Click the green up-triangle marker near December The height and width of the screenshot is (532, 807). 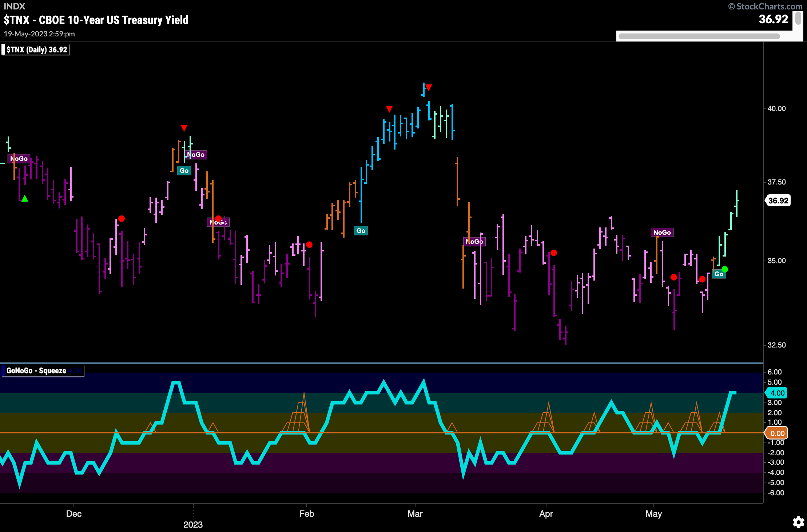(25, 199)
